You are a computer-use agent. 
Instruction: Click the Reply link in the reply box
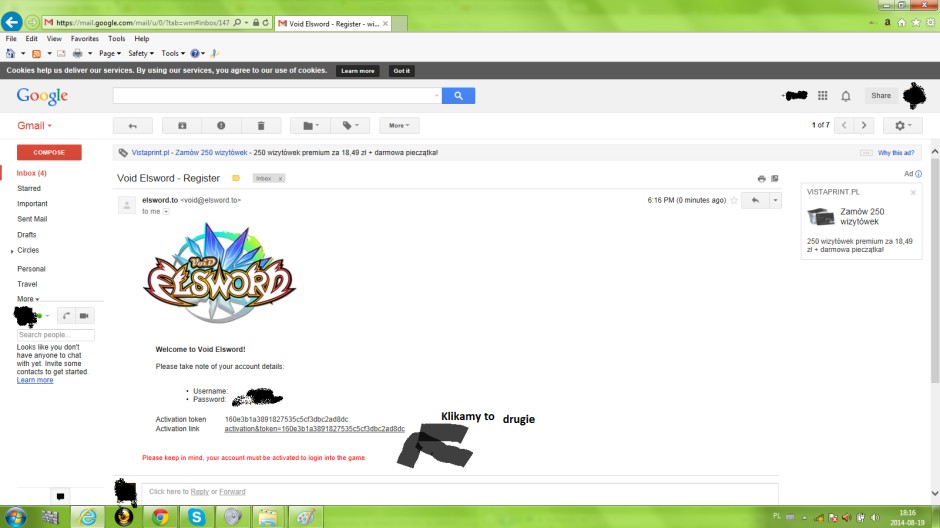pyautogui.click(x=200, y=491)
